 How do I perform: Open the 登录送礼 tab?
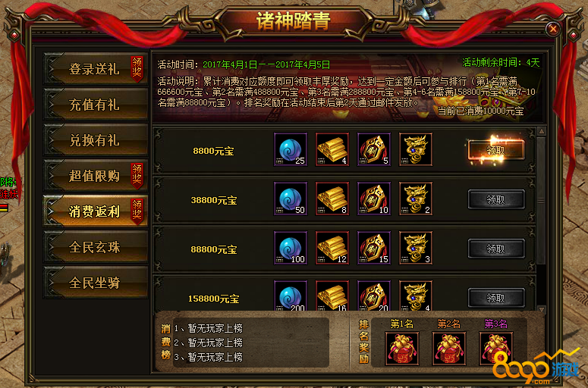(x=96, y=69)
